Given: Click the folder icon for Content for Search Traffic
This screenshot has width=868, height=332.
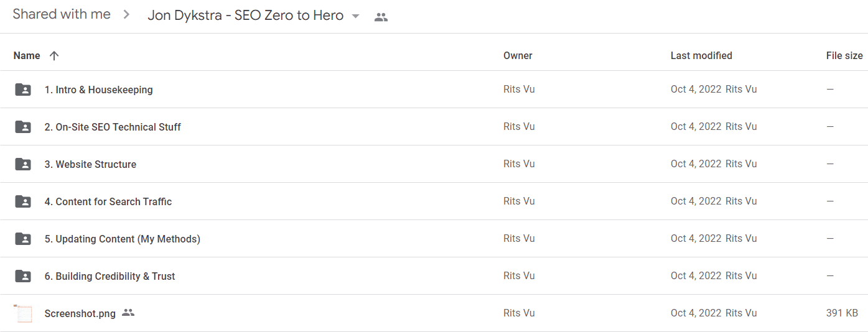Looking at the screenshot, I should coord(23,201).
